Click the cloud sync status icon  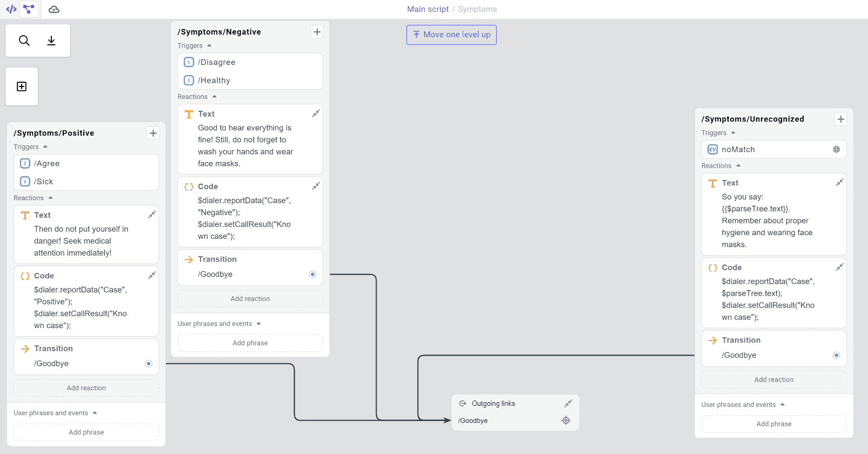click(x=54, y=9)
